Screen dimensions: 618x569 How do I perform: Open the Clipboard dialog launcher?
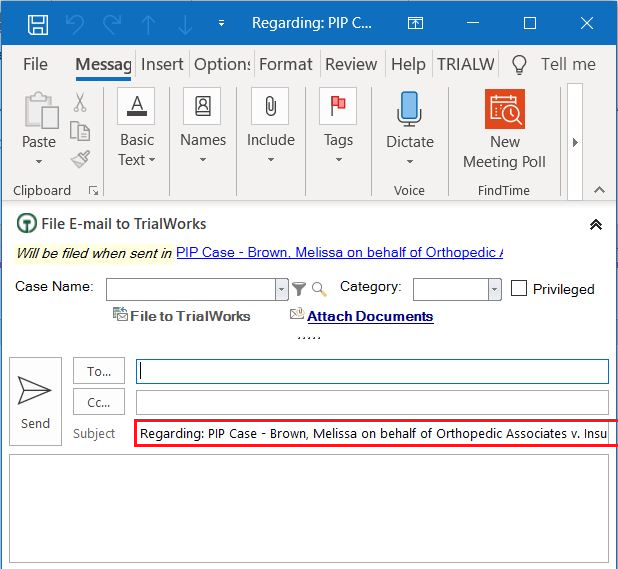[93, 191]
